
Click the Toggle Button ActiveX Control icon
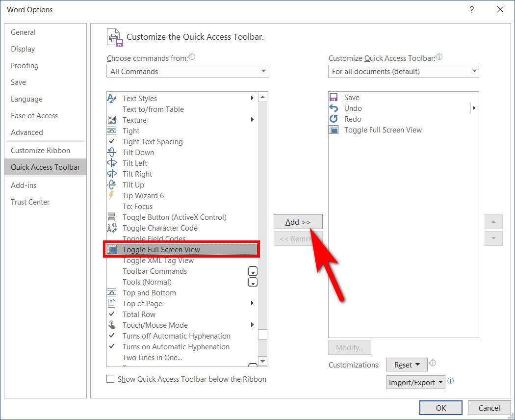[x=112, y=217]
